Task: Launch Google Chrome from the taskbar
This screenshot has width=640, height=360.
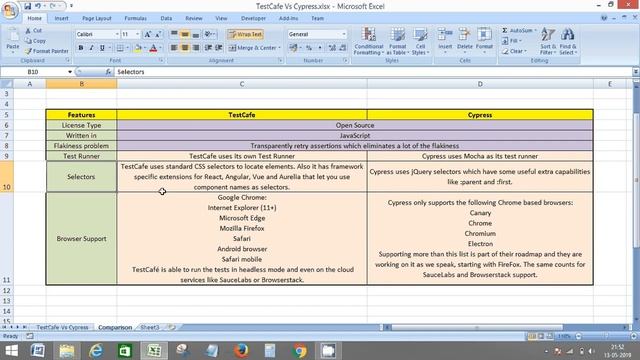Action: click(x=300, y=351)
